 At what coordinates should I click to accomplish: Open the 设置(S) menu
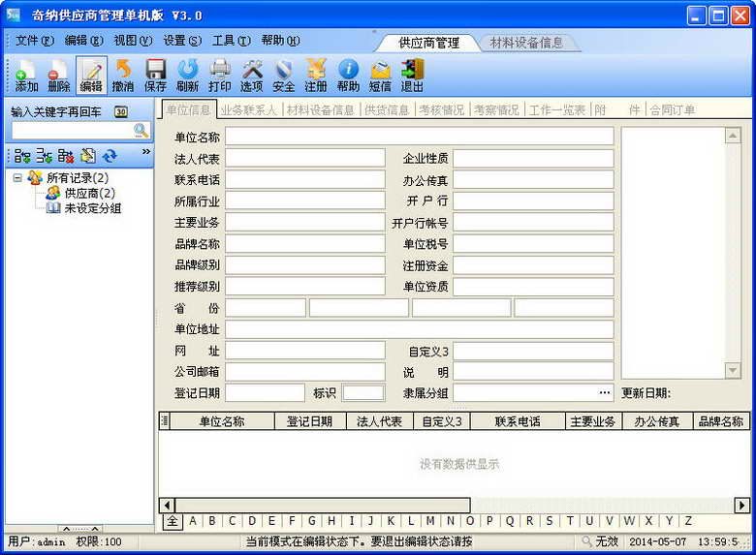click(182, 41)
